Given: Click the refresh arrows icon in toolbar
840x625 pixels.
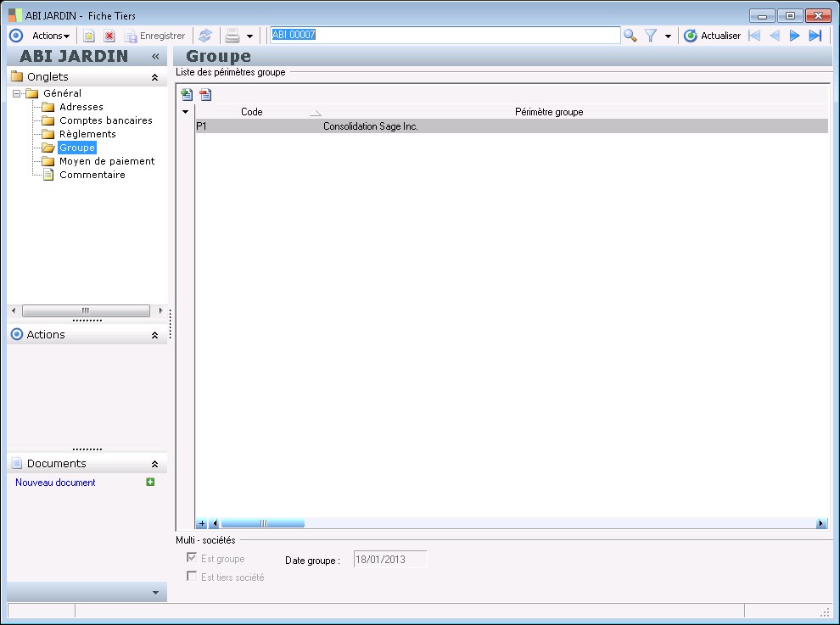Looking at the screenshot, I should click(x=205, y=36).
